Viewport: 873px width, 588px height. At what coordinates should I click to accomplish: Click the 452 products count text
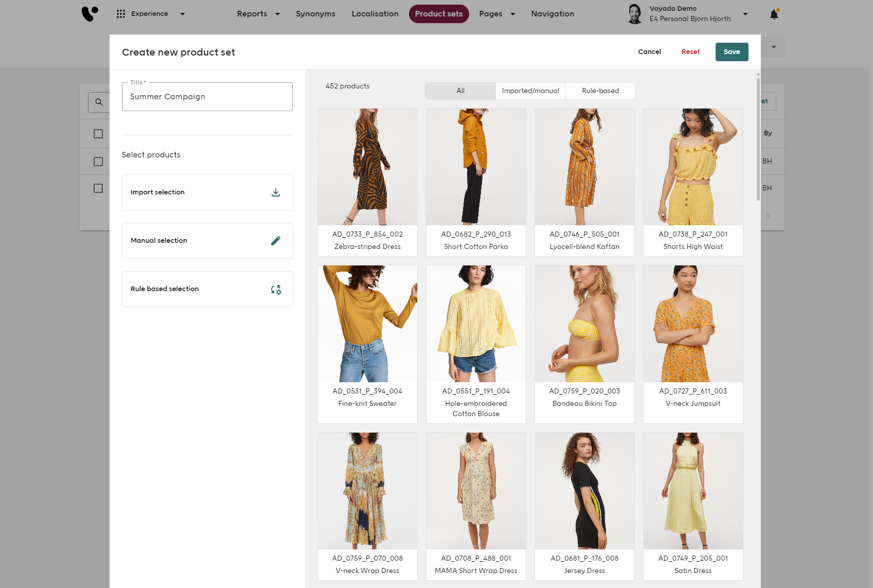point(347,86)
